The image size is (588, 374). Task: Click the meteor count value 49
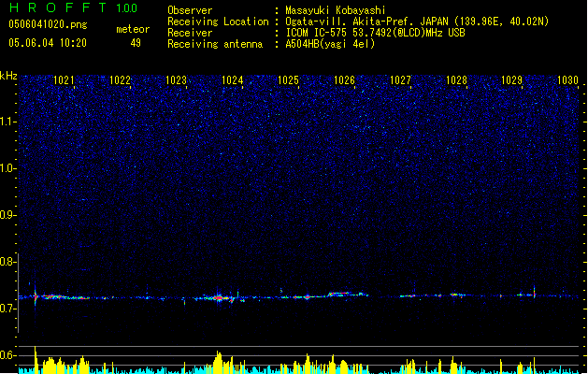click(x=136, y=43)
